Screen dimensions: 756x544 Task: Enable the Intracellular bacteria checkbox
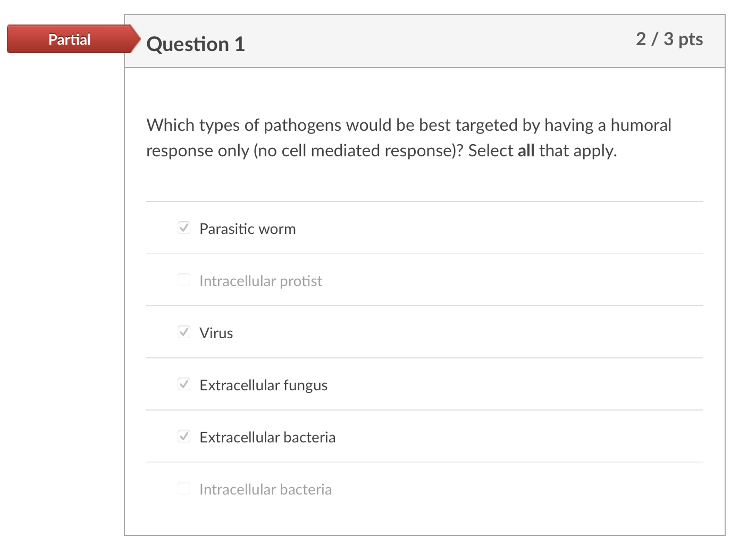pyautogui.click(x=184, y=489)
